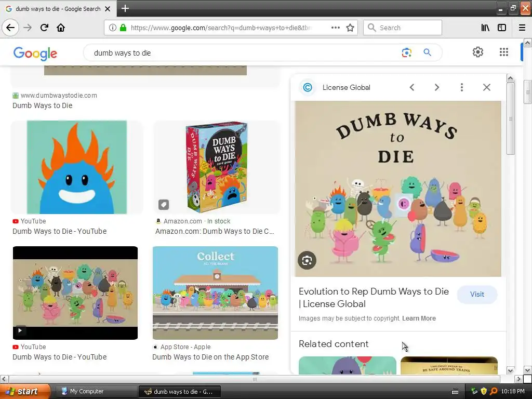Select the App Store Collect train station thumbnail
Viewport: 532px width, 399px height.
tap(215, 293)
